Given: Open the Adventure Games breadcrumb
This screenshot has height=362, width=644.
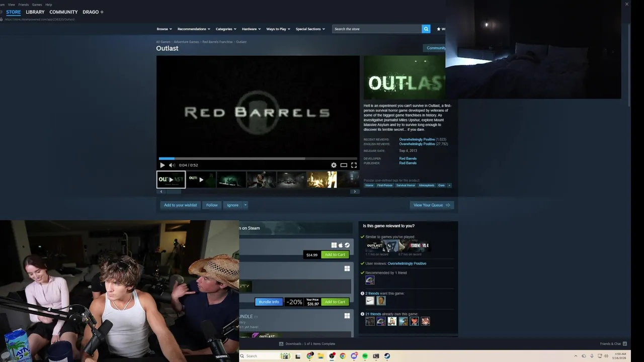Looking at the screenshot, I should pyautogui.click(x=186, y=42).
